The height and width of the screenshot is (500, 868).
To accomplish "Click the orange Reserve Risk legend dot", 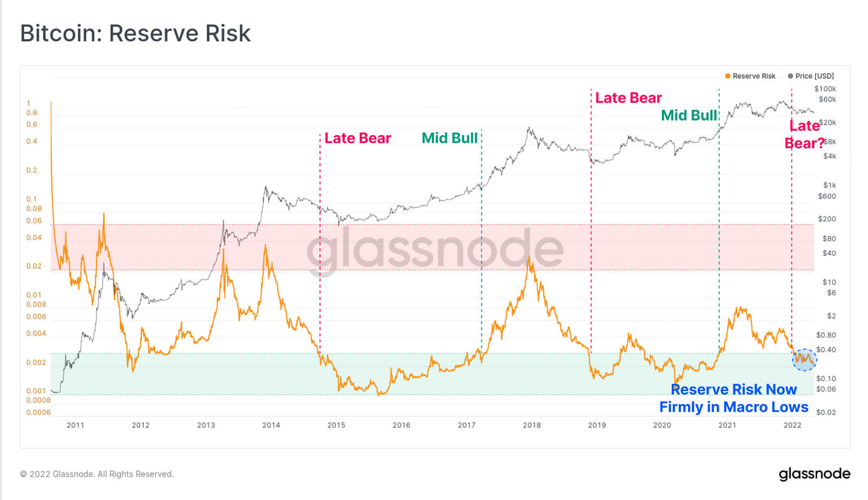I will [x=727, y=76].
